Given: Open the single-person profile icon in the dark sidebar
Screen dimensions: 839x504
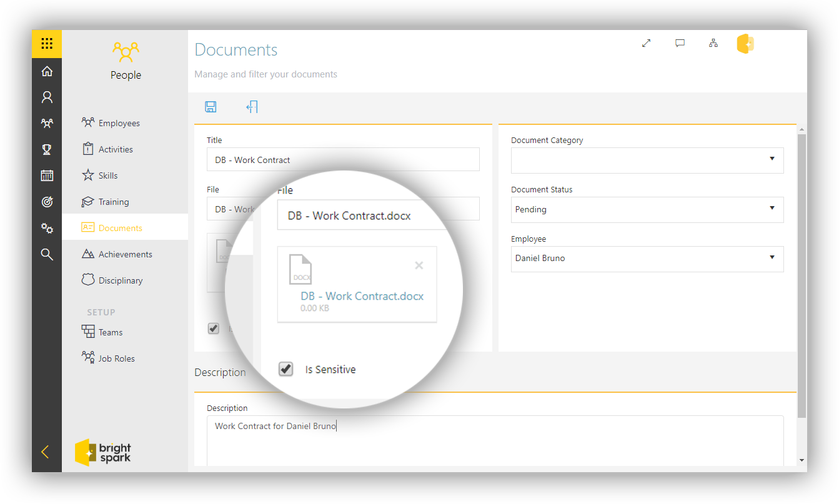Looking at the screenshot, I should pos(47,97).
